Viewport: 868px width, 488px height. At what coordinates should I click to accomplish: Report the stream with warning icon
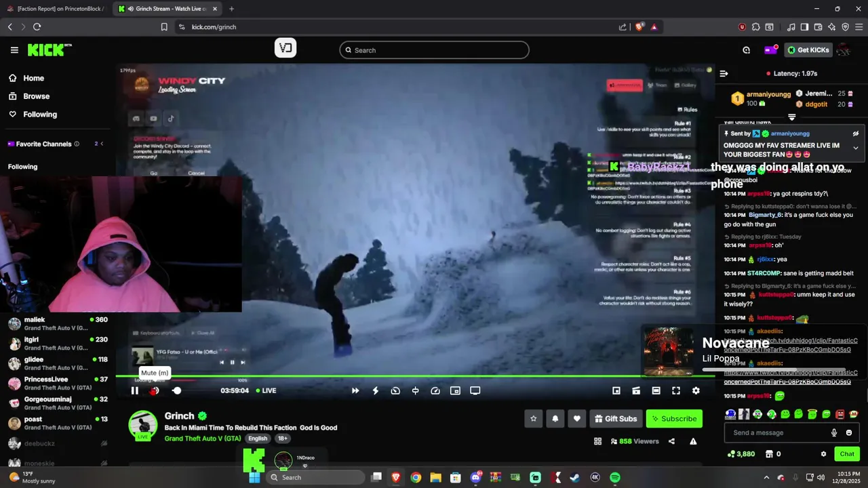pos(693,441)
